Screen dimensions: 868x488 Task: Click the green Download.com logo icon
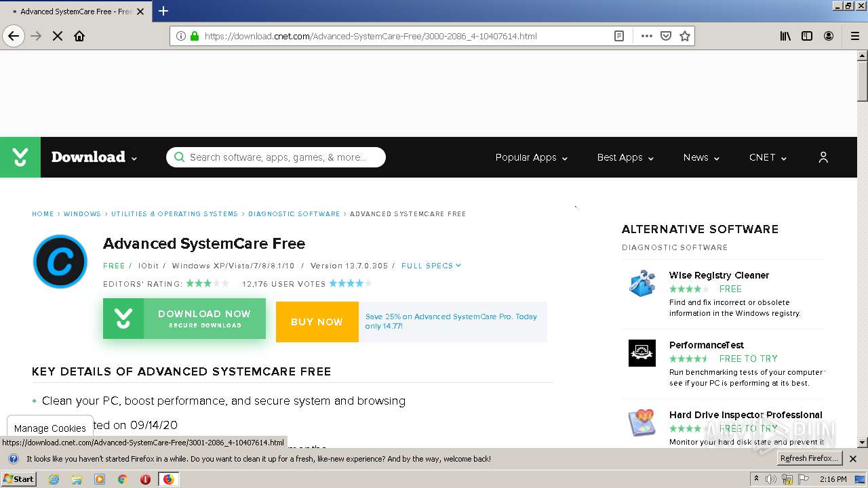click(x=20, y=157)
